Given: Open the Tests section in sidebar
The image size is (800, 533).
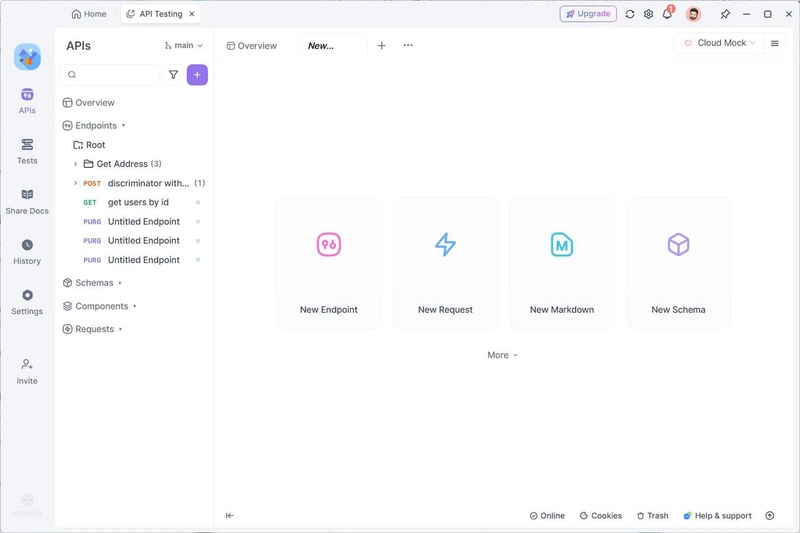Looking at the screenshot, I should pos(27,151).
